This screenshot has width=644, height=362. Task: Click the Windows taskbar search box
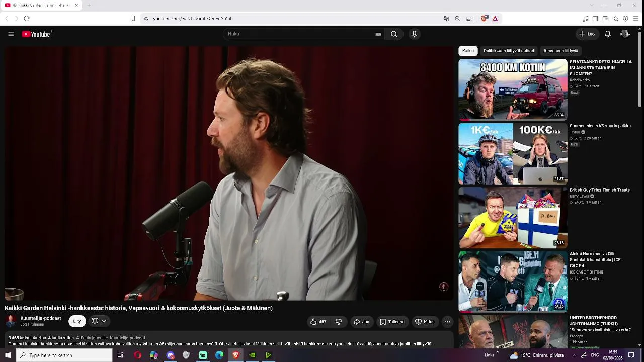point(64,355)
